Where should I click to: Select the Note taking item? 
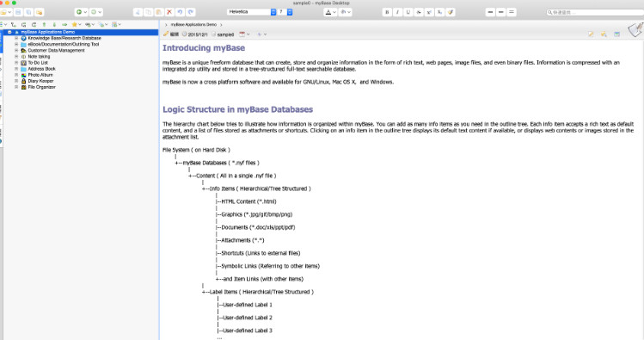[x=39, y=57]
